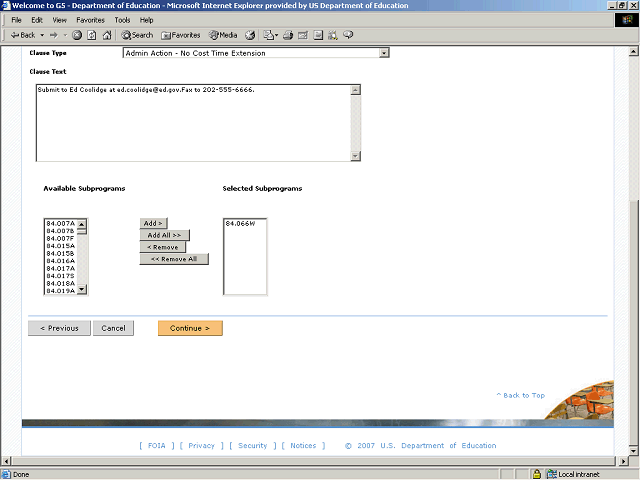The image size is (640, 480).
Task: Expand the Clause Type dropdown
Action: (x=384, y=53)
